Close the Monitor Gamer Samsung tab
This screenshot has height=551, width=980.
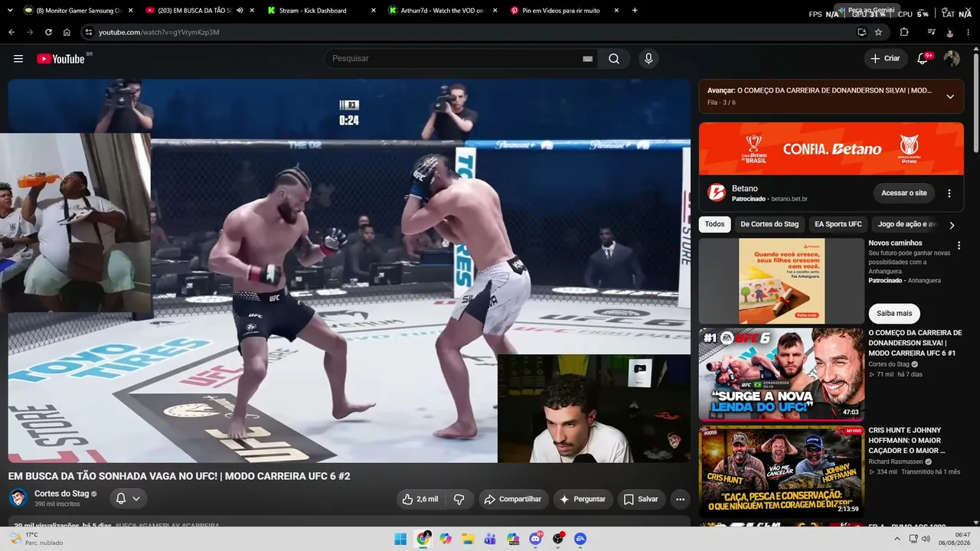pos(131,11)
